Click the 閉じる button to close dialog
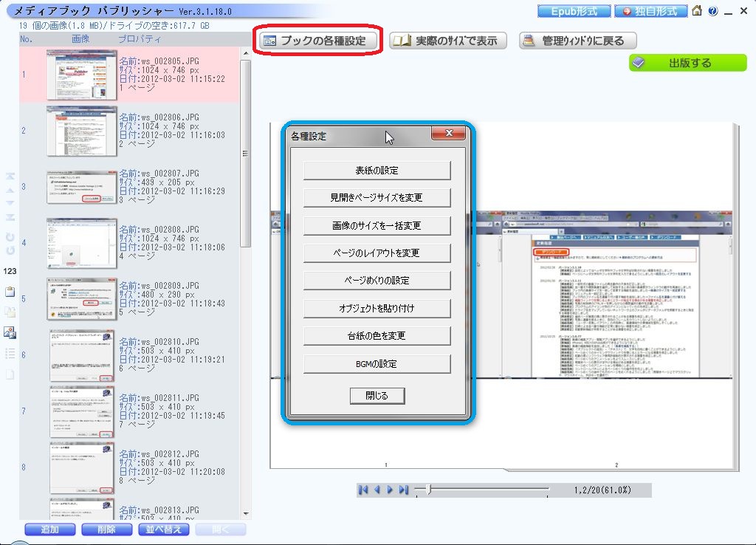Image resolution: width=756 pixels, height=545 pixels. point(377,395)
